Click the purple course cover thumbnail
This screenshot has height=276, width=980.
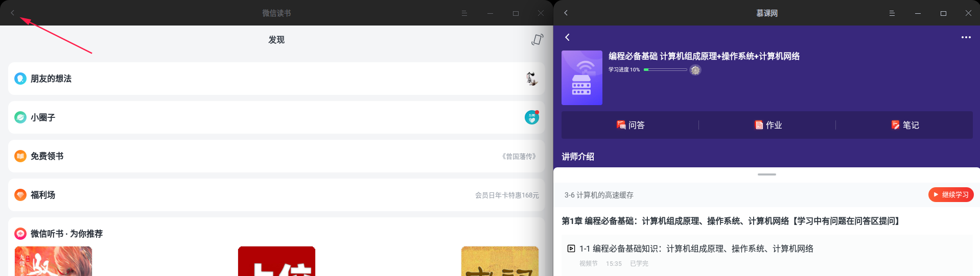pos(582,78)
